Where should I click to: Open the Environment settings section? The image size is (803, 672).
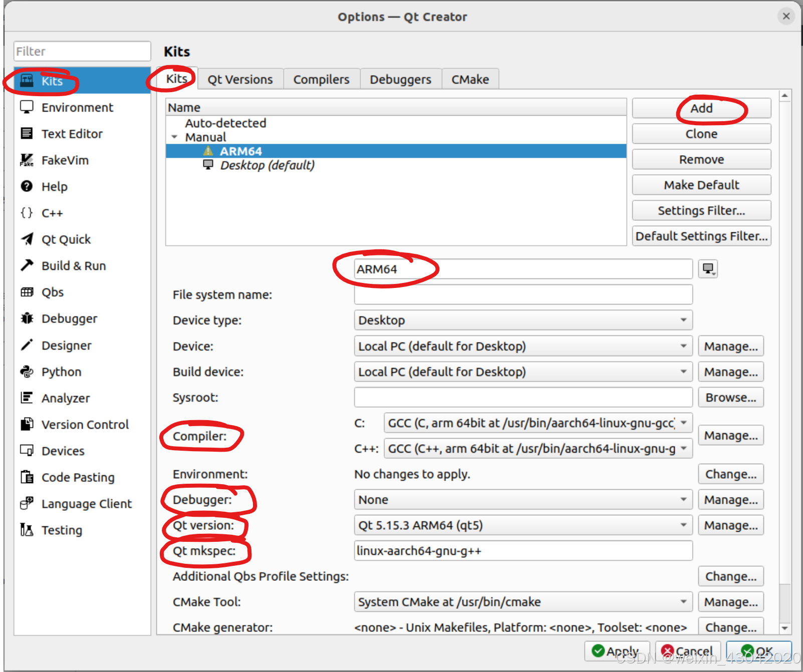[77, 107]
